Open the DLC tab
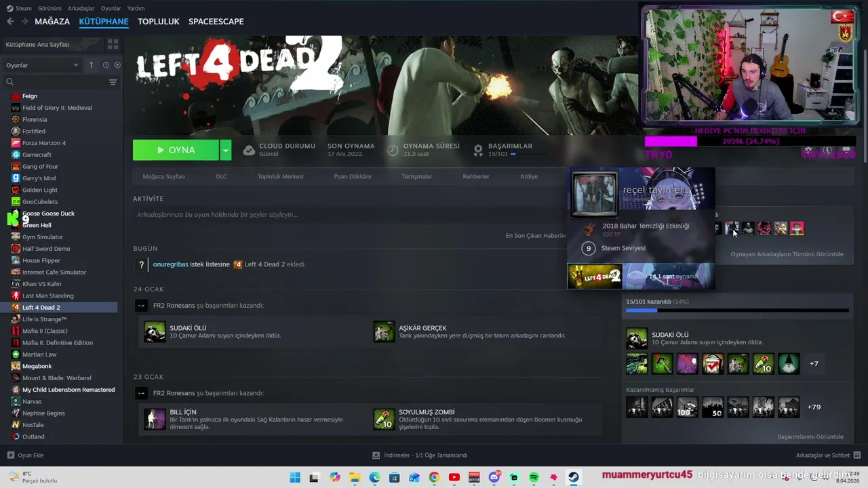The image size is (868, 488). pyautogui.click(x=221, y=176)
